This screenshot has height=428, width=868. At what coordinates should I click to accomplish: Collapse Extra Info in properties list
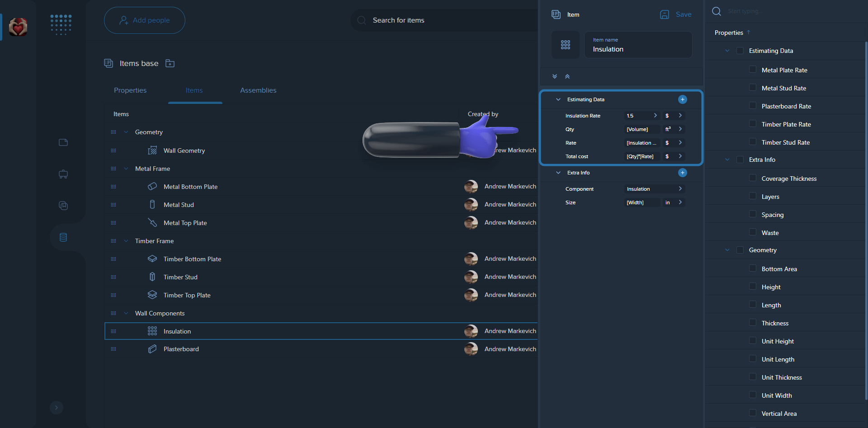click(727, 160)
